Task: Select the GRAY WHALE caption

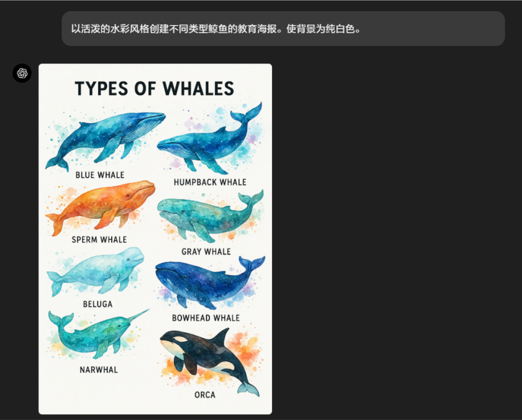Action: tap(206, 252)
